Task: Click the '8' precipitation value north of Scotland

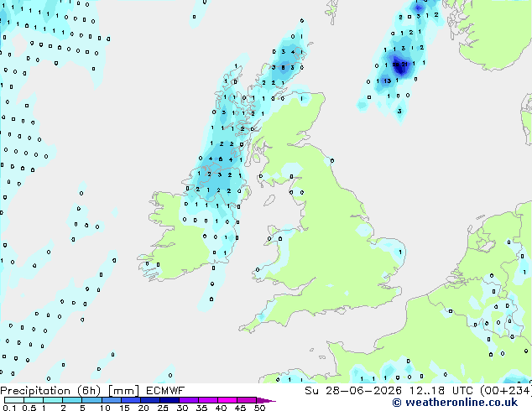Action: (x=283, y=67)
